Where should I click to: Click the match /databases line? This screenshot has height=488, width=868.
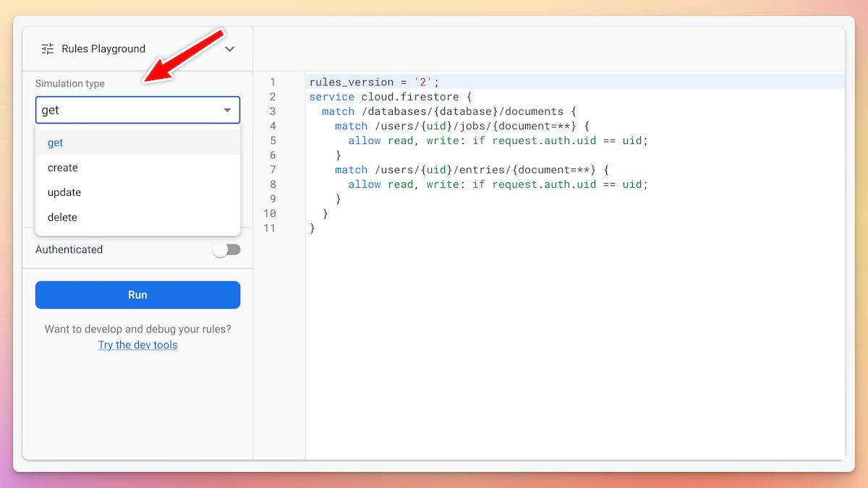(448, 111)
